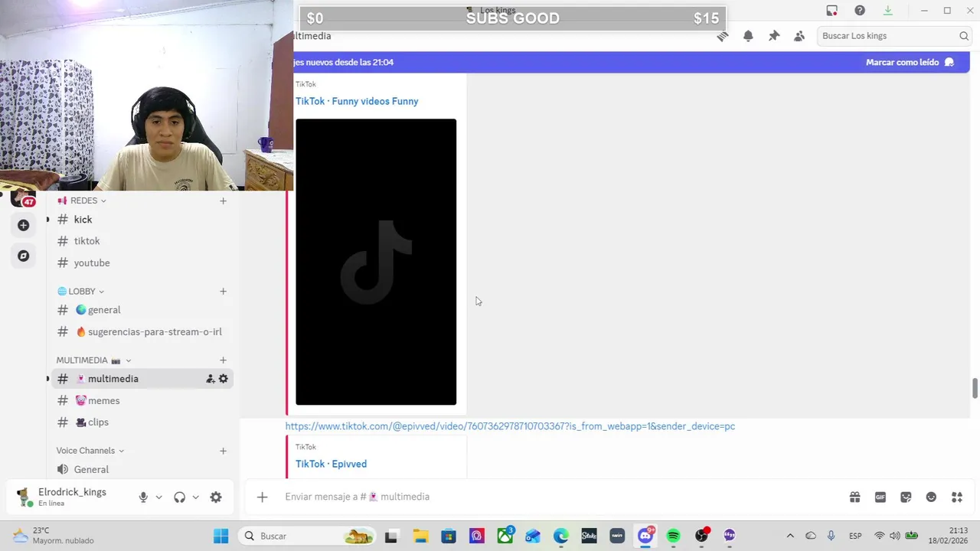Click the Add a Server plus icon
Image resolution: width=980 pixels, height=551 pixels.
[23, 225]
